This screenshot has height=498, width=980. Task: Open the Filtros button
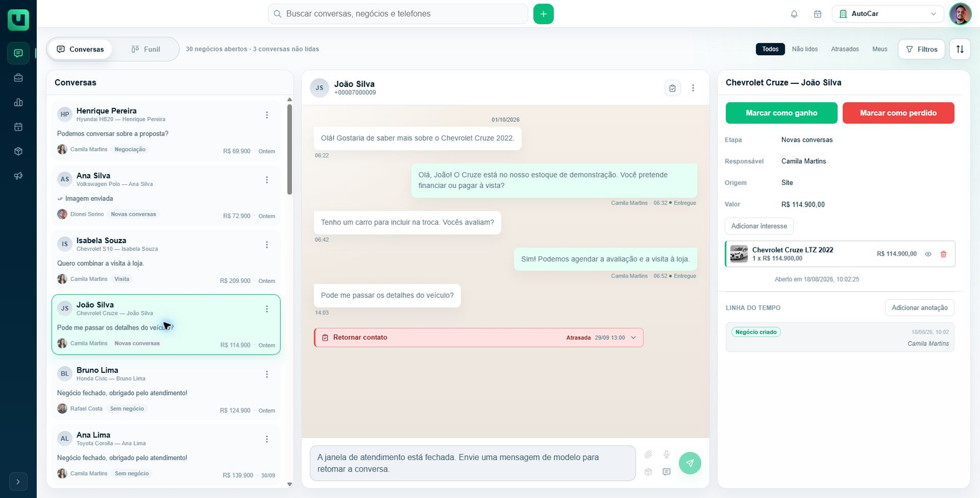pyautogui.click(x=921, y=49)
